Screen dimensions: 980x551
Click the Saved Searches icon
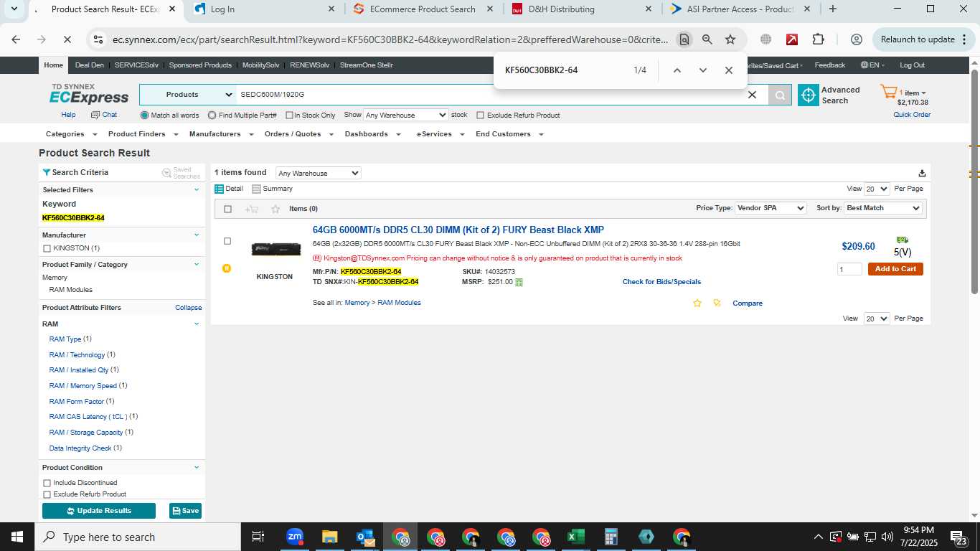166,173
